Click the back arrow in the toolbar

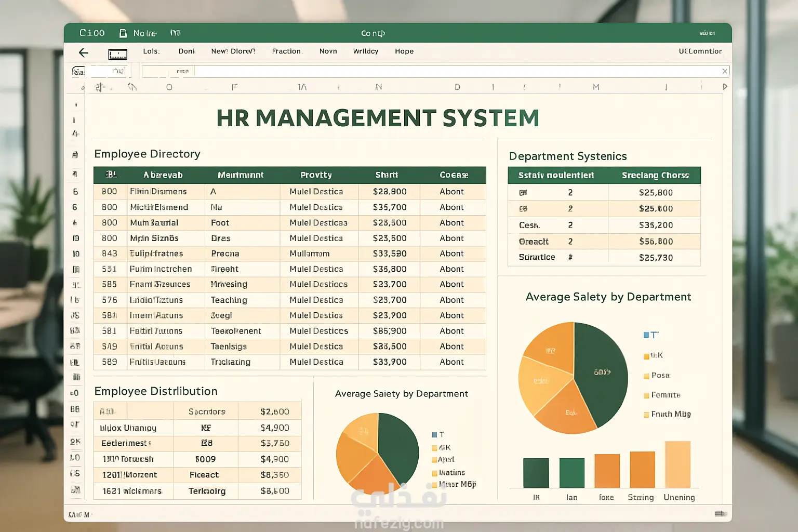[84, 52]
